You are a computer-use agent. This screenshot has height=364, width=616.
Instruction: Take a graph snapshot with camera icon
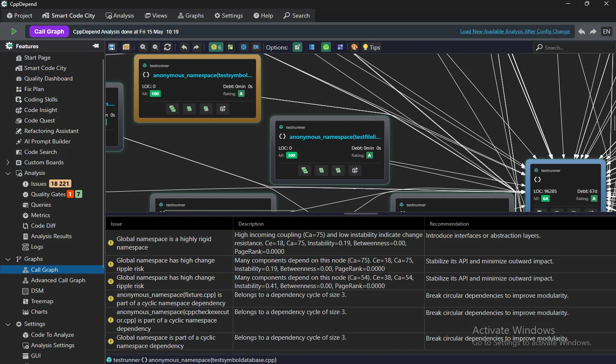click(256, 47)
